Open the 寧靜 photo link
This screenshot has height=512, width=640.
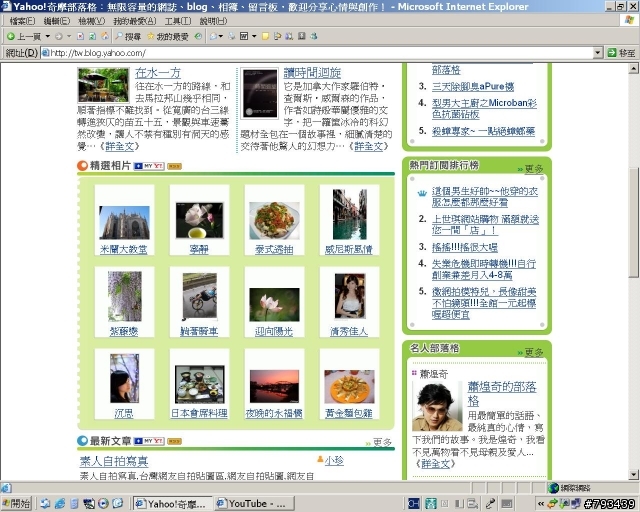(x=199, y=249)
